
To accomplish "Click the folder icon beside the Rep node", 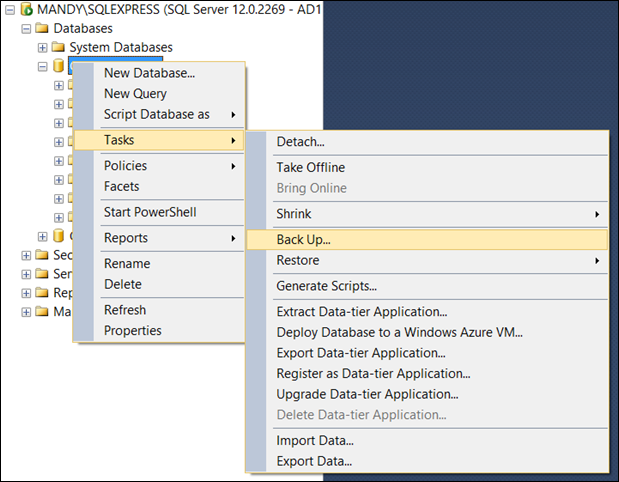I will [x=41, y=293].
